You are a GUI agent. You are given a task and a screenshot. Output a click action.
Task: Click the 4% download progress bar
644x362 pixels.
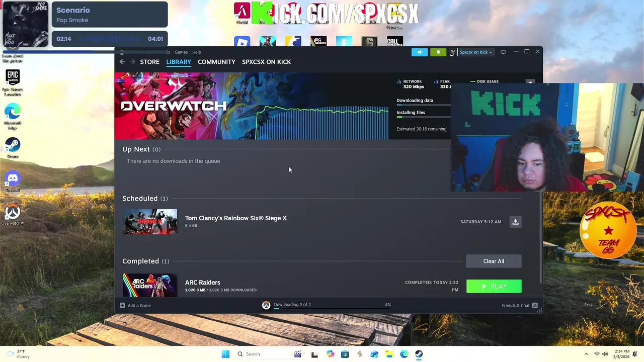(x=332, y=308)
